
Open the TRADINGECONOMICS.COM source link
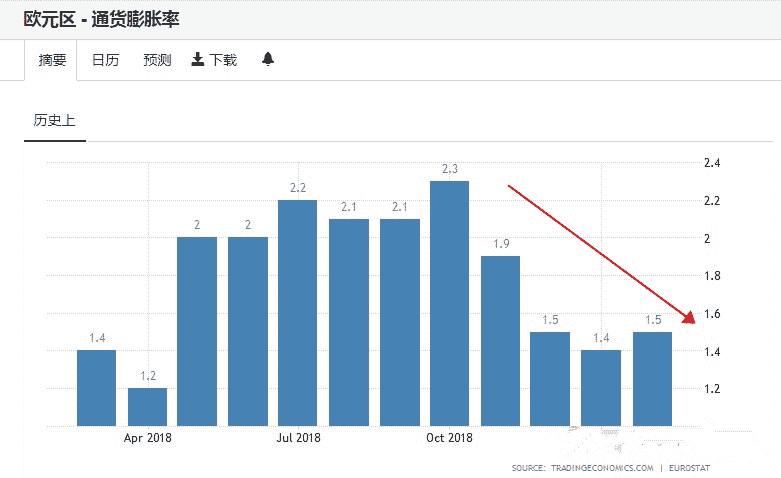pyautogui.click(x=600, y=468)
